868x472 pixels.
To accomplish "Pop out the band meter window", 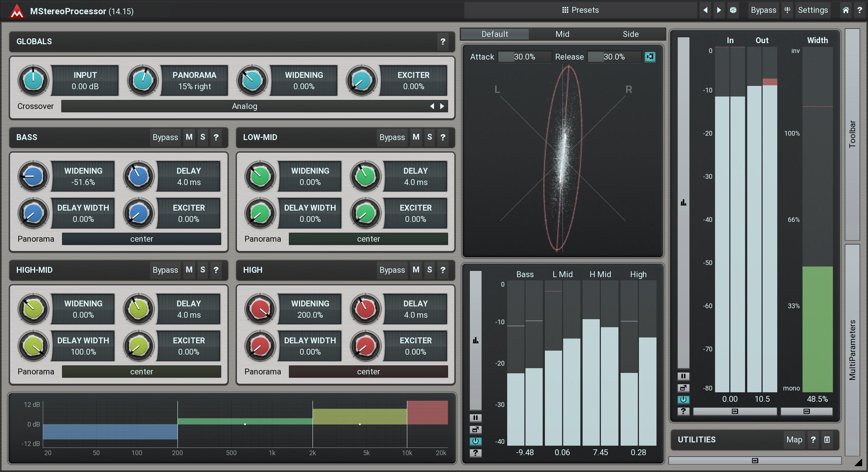I will click(x=475, y=430).
